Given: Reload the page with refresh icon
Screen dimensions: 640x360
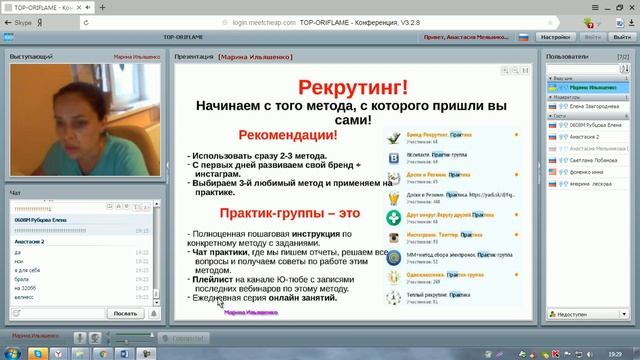Looking at the screenshot, I should [x=86, y=23].
